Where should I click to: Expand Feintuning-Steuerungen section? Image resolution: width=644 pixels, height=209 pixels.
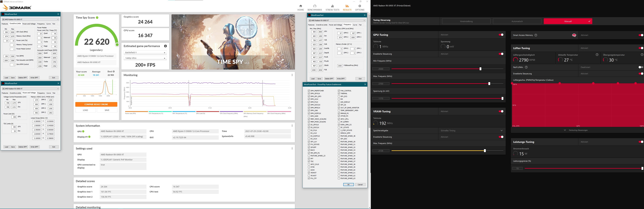point(576,130)
